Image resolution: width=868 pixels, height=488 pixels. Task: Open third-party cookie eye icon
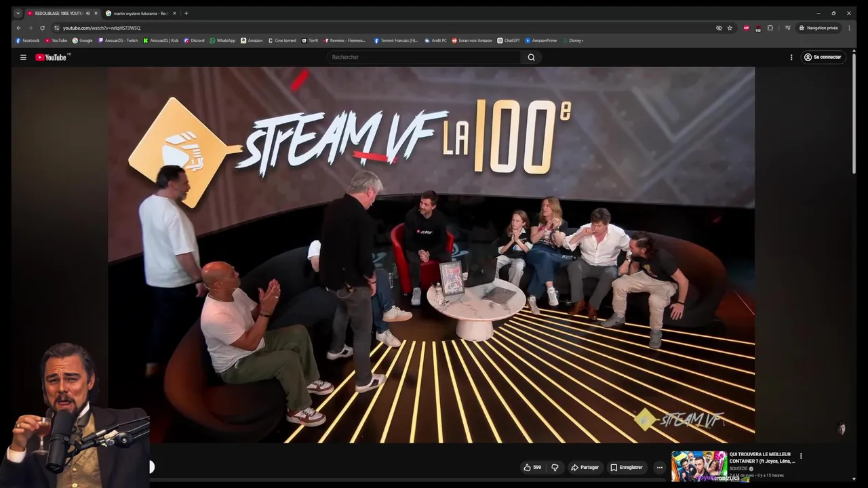(x=719, y=28)
